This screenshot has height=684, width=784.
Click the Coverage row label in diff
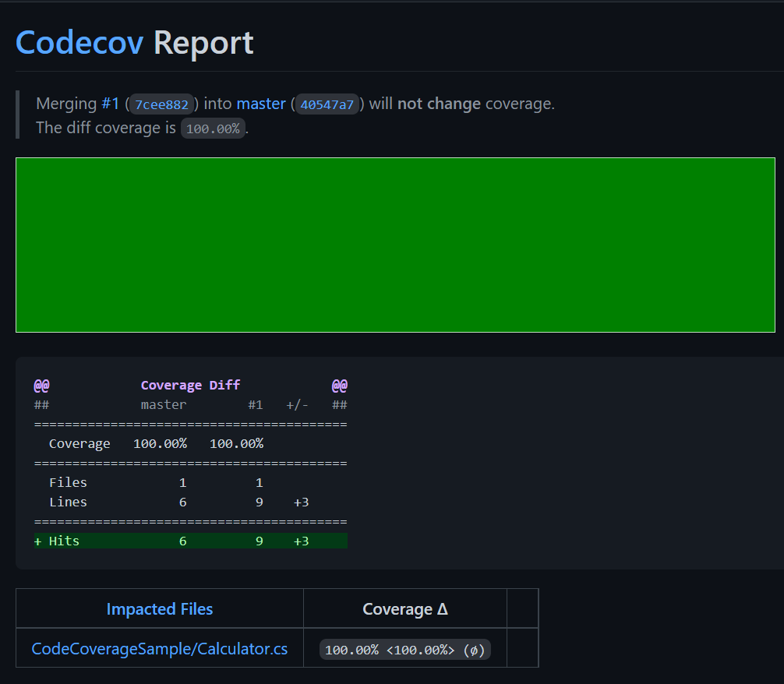79,444
